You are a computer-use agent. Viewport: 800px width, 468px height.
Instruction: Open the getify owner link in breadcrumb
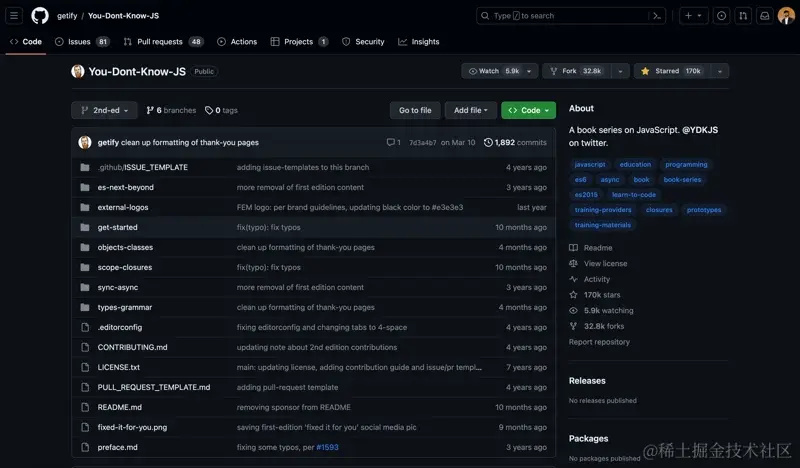(x=67, y=16)
